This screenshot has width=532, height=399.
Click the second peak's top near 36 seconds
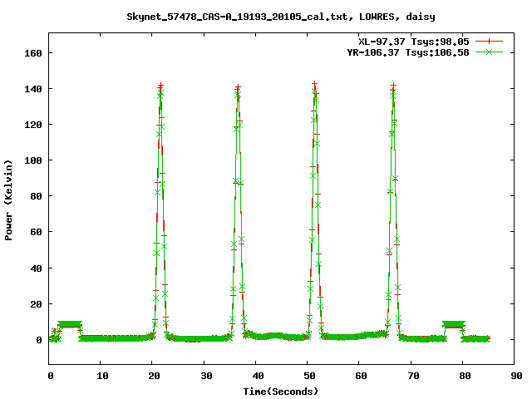238,89
